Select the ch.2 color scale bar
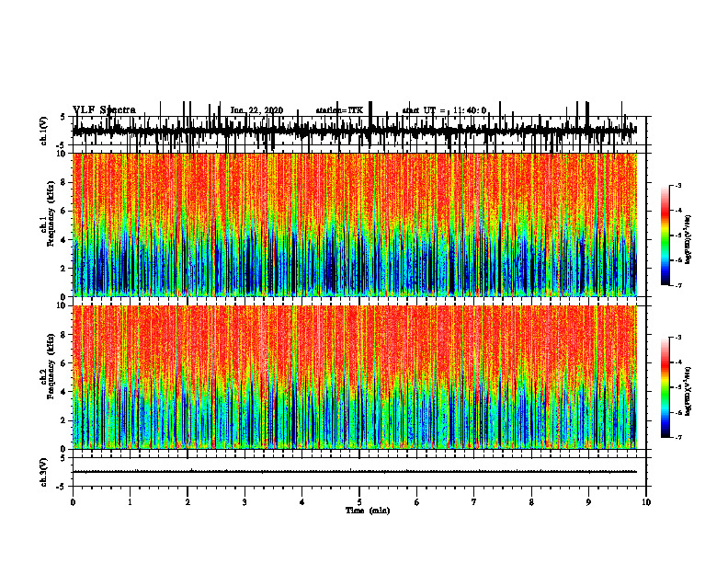Viewport: 728px width, 563px height. [x=665, y=387]
